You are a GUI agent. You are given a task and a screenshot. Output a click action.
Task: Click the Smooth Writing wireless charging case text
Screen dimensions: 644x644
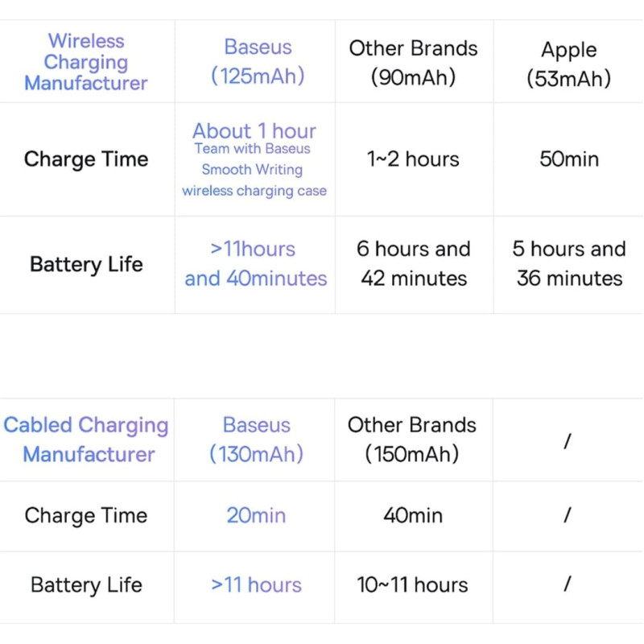pos(254,181)
